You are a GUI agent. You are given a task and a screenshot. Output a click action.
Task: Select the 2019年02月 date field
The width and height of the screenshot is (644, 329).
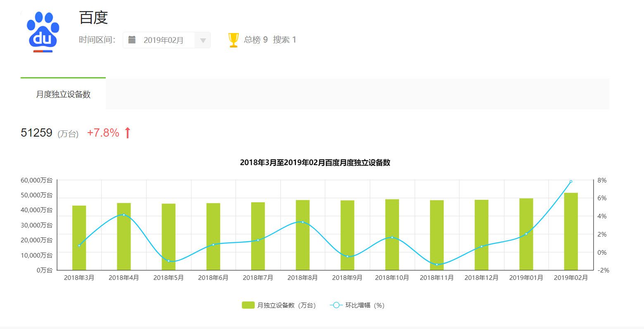[x=166, y=40]
